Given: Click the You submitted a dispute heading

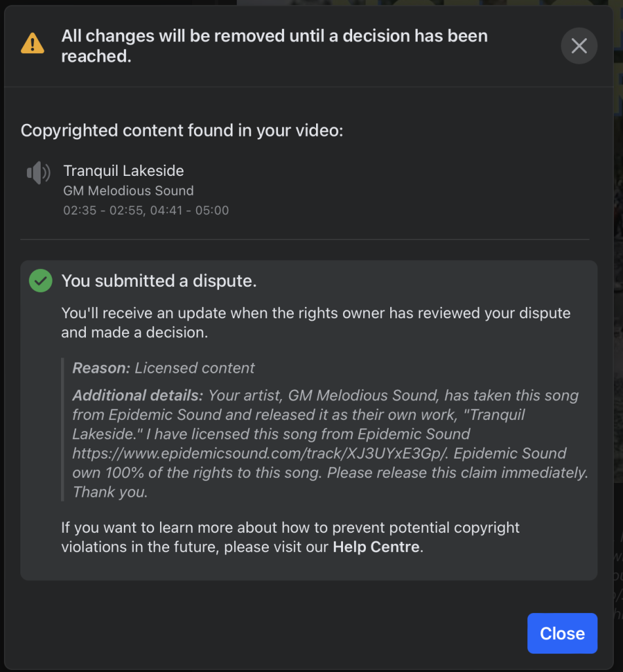Looking at the screenshot, I should pos(159,281).
